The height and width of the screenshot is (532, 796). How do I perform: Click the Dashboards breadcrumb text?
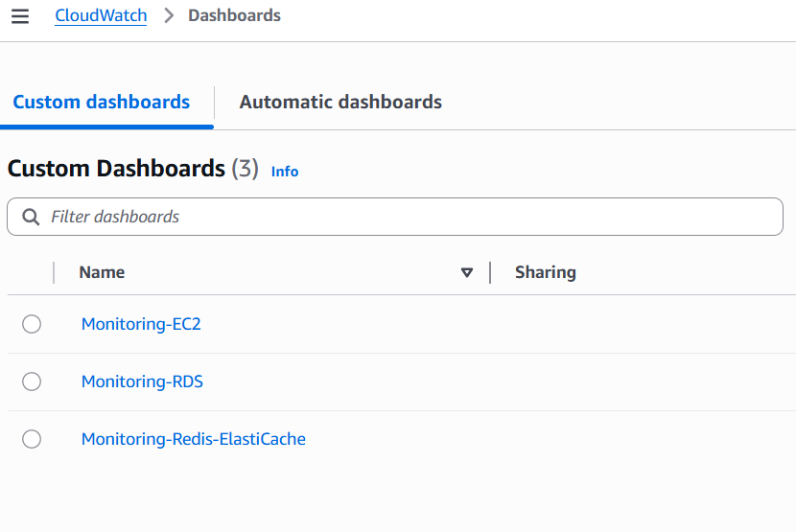tap(234, 15)
